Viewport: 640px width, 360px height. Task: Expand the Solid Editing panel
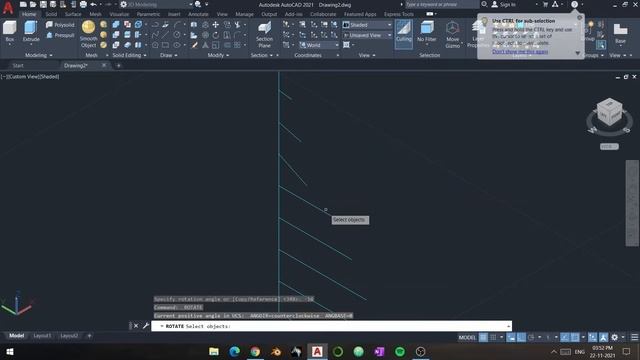click(129, 55)
